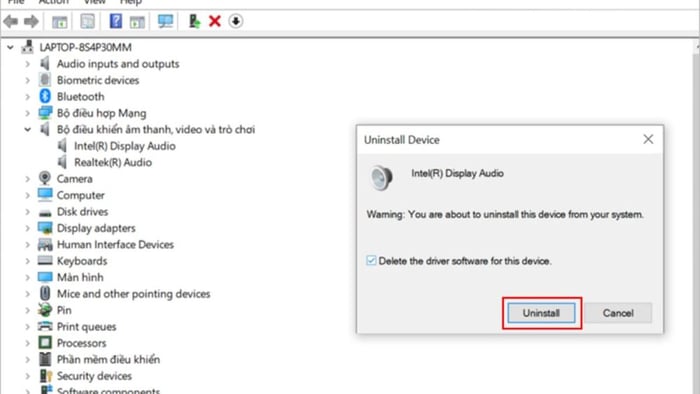Click the Pin battery icon
Screen dimensions: 700x394
point(45,310)
